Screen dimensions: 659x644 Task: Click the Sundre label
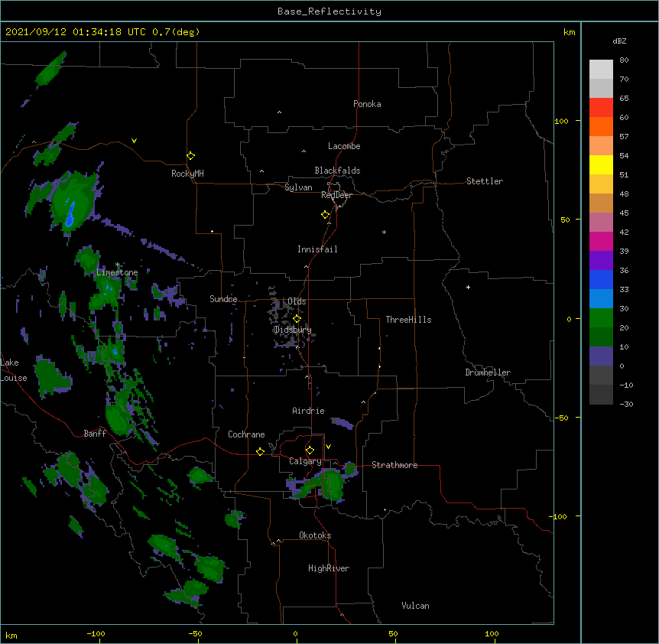223,299
